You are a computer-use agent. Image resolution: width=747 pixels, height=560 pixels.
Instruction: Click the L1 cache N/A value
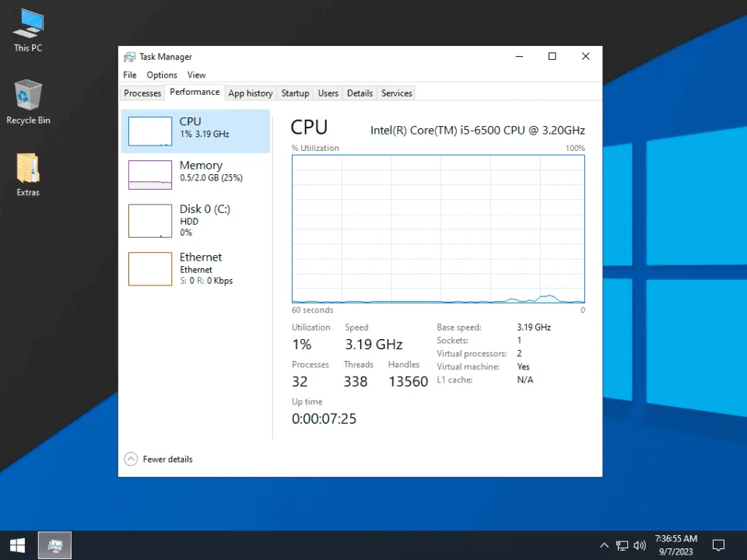click(525, 380)
